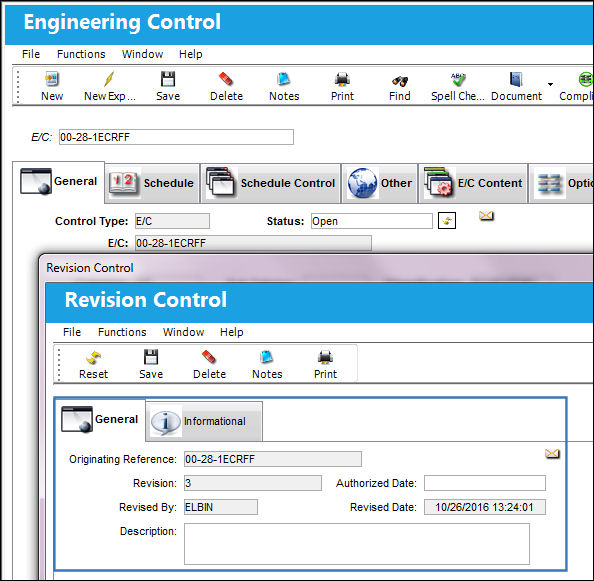Open Notes in Revision Control toolbar
The height and width of the screenshot is (581, 594).
click(267, 364)
